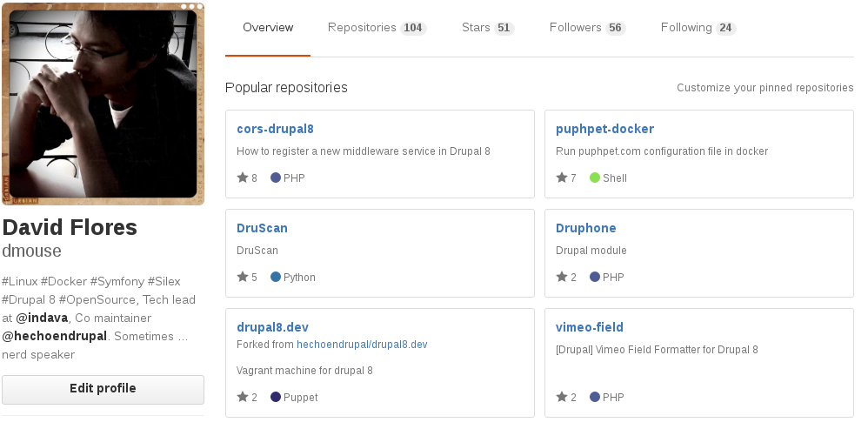The width and height of the screenshot is (868, 429).
Task: Open the Followers tab
Action: point(587,28)
